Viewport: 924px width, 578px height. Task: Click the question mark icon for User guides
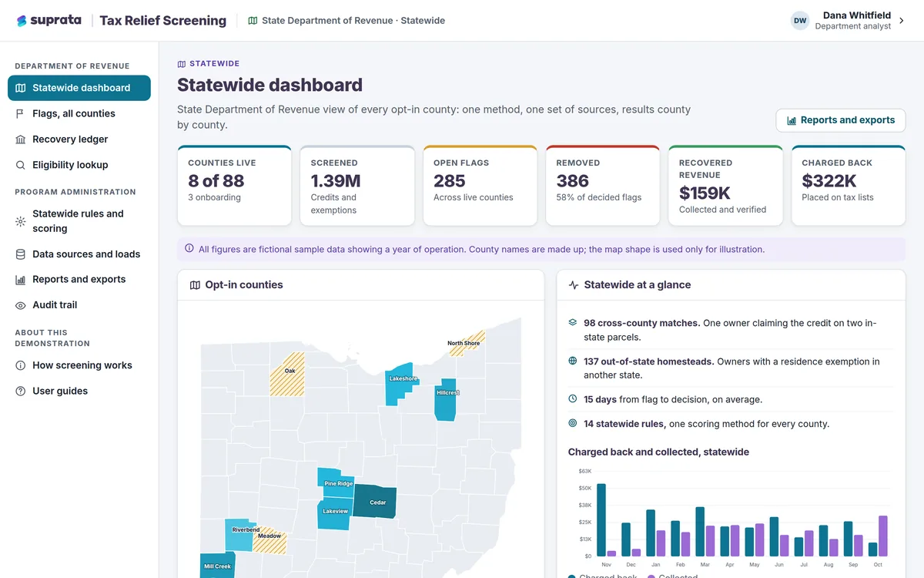coord(21,391)
